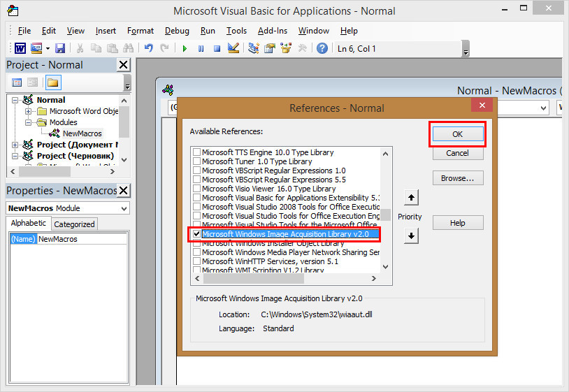569x392 pixels.
Task: Click the Reset stop icon
Action: pyautogui.click(x=217, y=48)
